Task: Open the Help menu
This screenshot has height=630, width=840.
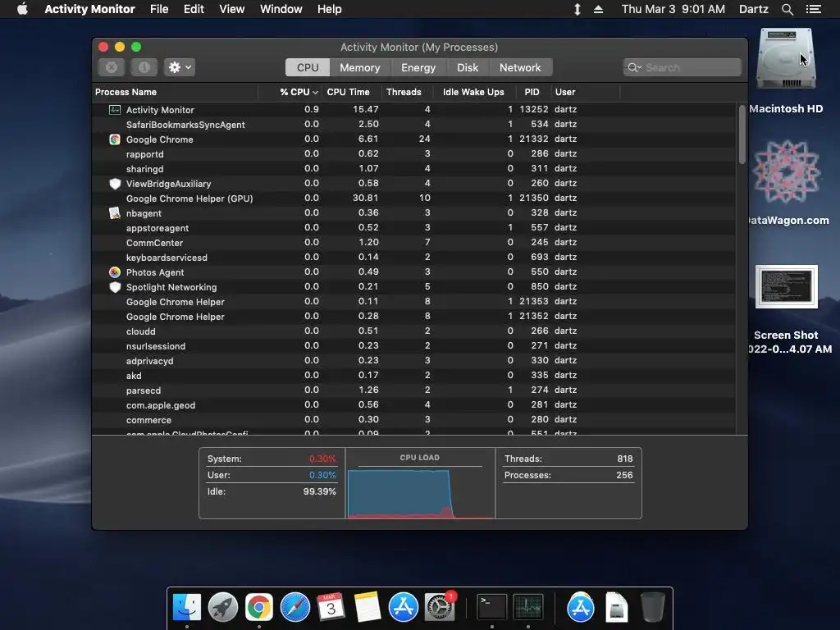Action: tap(329, 9)
